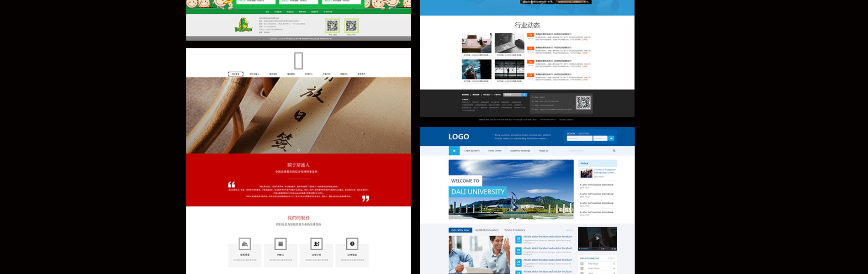Click the WELCOME TO banner label
The height and width of the screenshot is (274, 868).
(x=465, y=181)
